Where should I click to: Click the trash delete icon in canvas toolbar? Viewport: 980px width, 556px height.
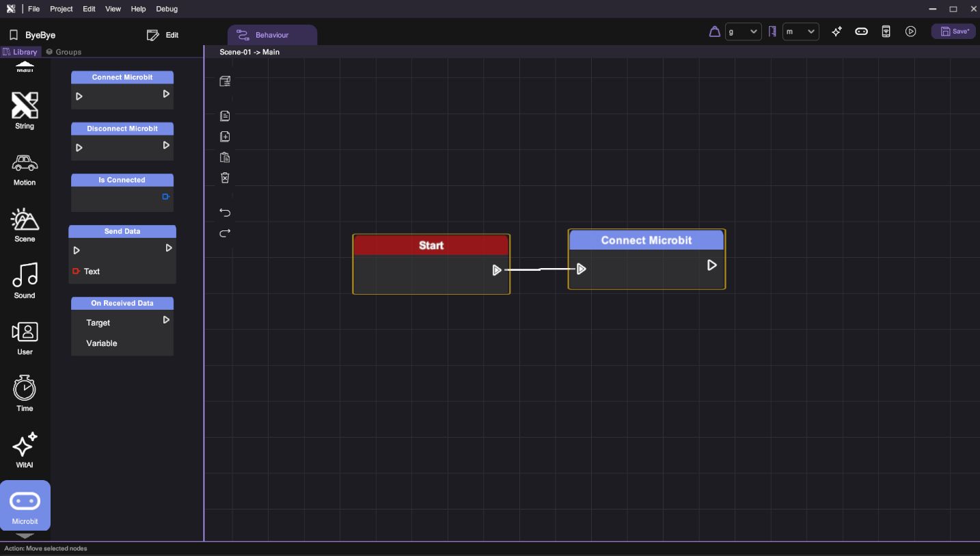[x=225, y=178]
